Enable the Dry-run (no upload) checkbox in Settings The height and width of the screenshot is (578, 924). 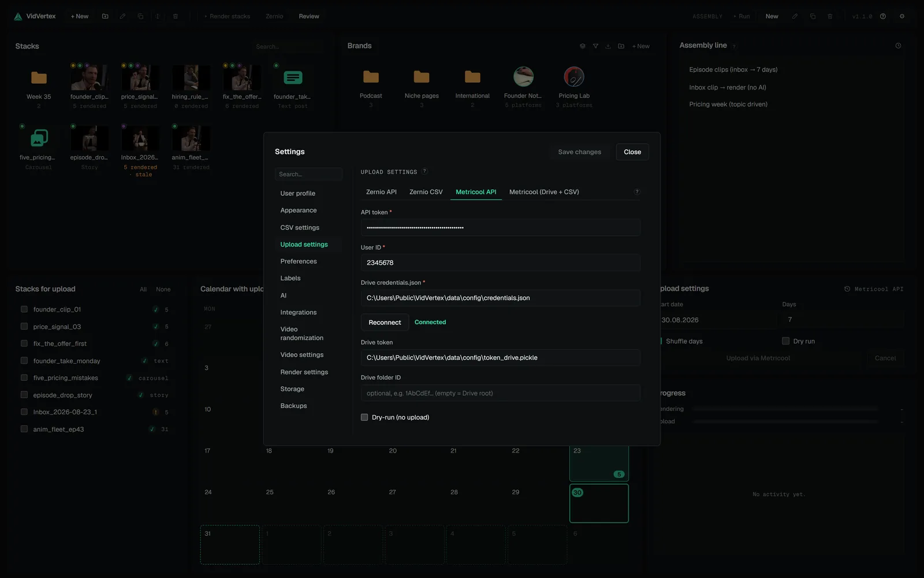click(364, 417)
